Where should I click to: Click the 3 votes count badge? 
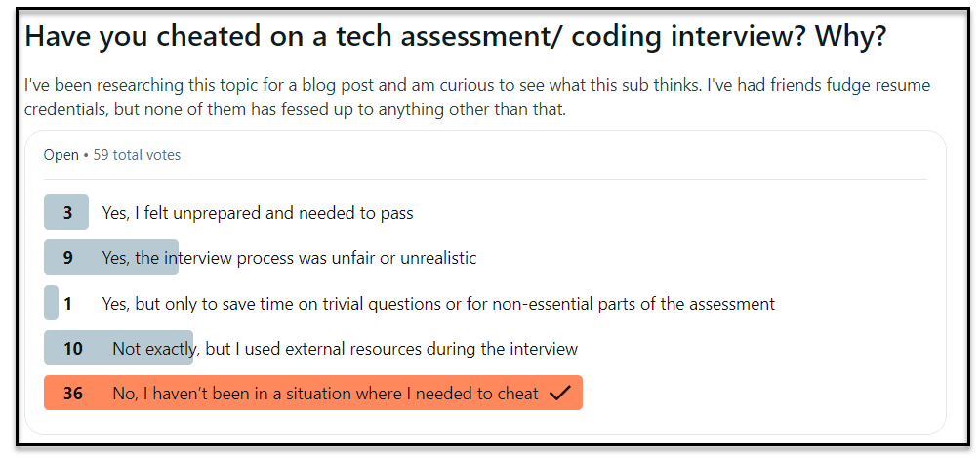point(67,213)
